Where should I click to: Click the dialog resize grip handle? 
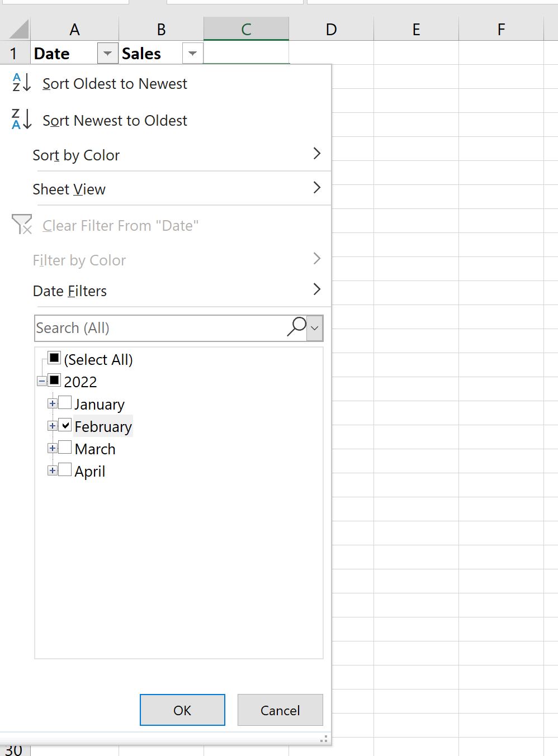[323, 739]
